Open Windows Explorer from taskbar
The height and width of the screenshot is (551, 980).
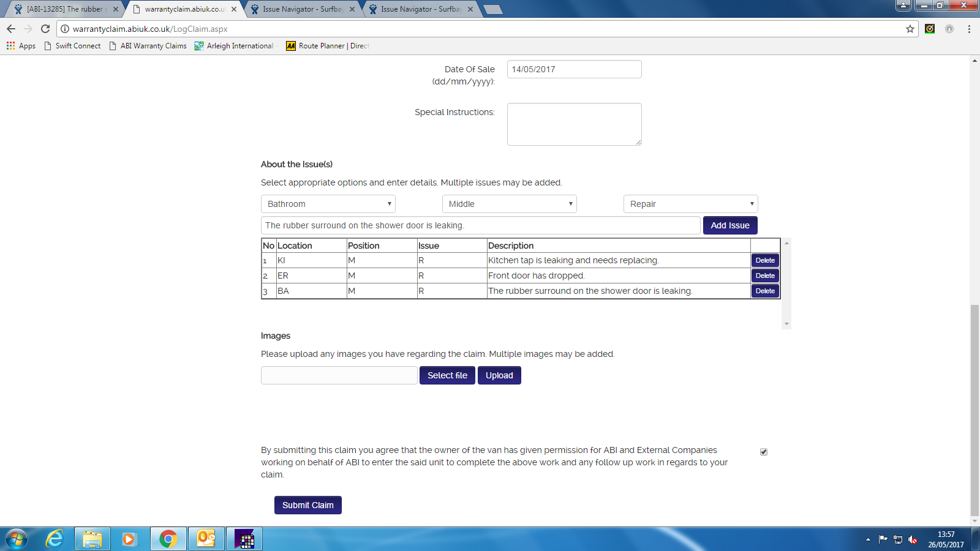[x=92, y=539]
